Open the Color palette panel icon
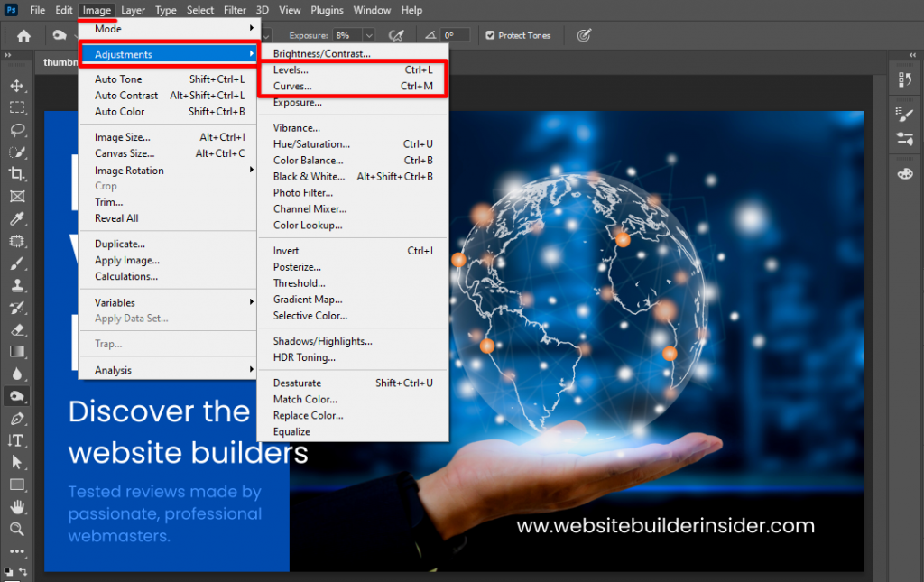The width and height of the screenshot is (924, 582). click(x=904, y=172)
